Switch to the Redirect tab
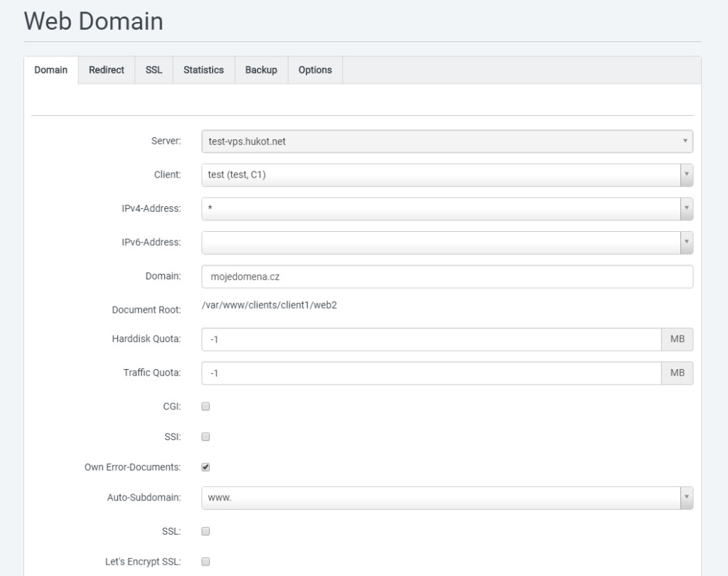The width and height of the screenshot is (728, 576). [107, 70]
